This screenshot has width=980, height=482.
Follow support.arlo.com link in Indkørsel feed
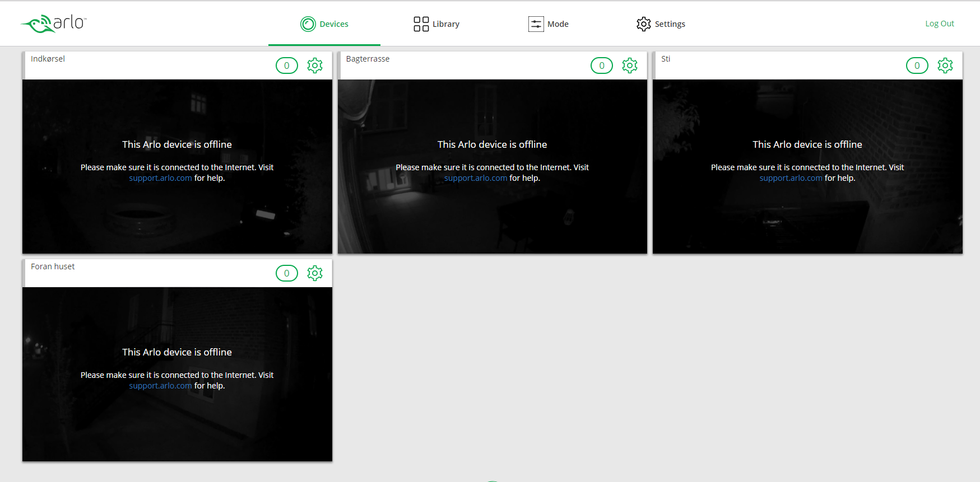coord(160,178)
